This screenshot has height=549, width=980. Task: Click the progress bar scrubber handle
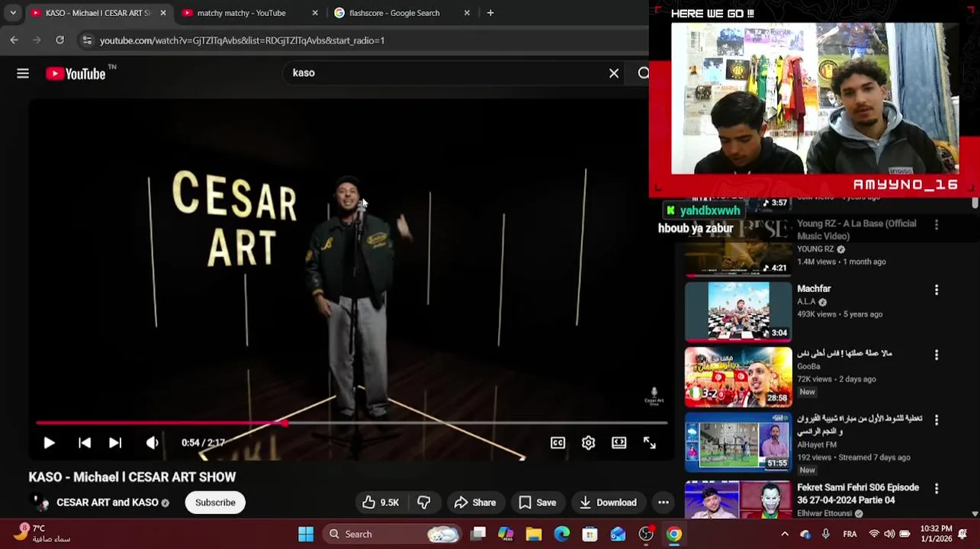(284, 422)
